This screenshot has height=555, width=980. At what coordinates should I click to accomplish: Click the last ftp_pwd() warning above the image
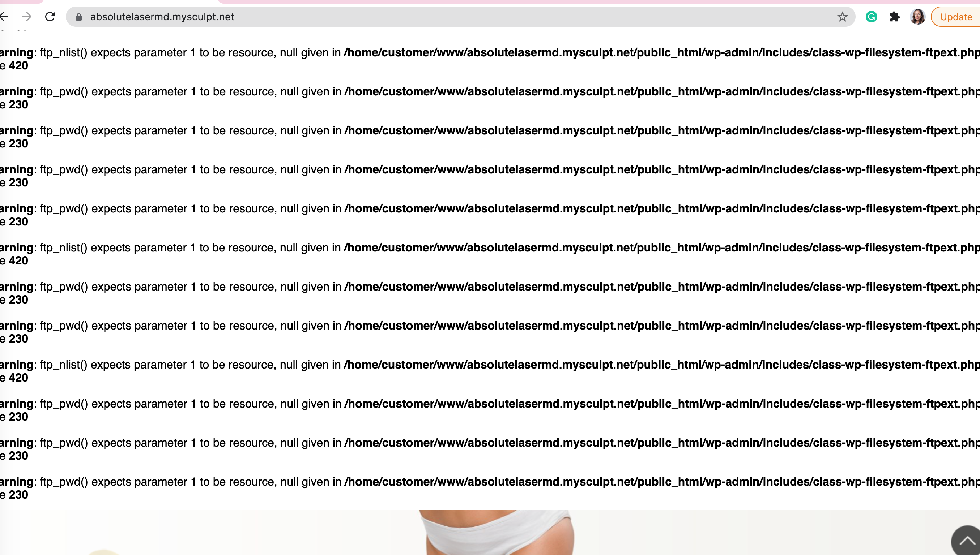coord(490,488)
